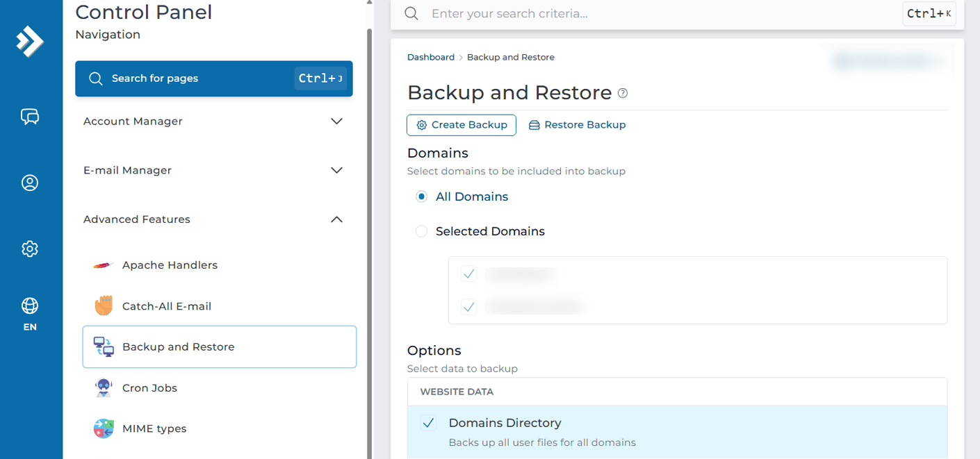
Task: Click 'Backs up all user files for all domains'
Action: [x=542, y=442]
